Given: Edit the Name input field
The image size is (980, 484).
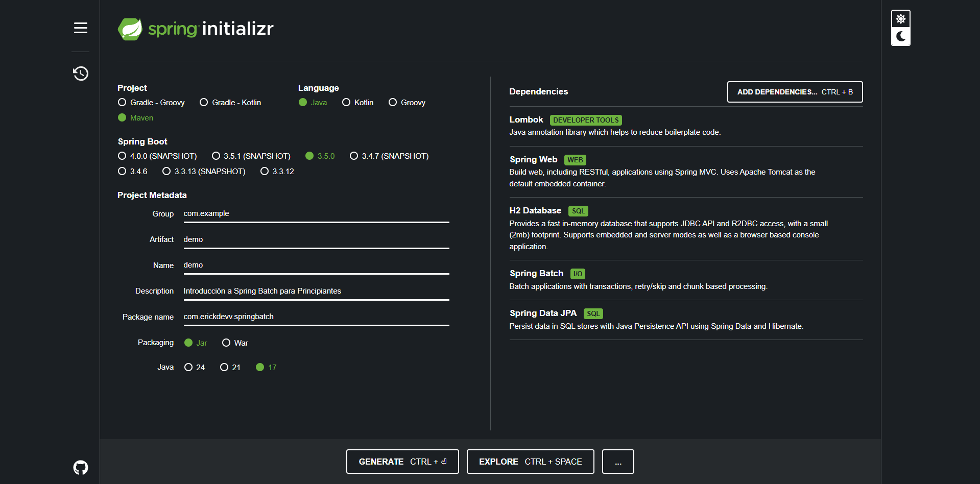Looking at the screenshot, I should click(316, 265).
